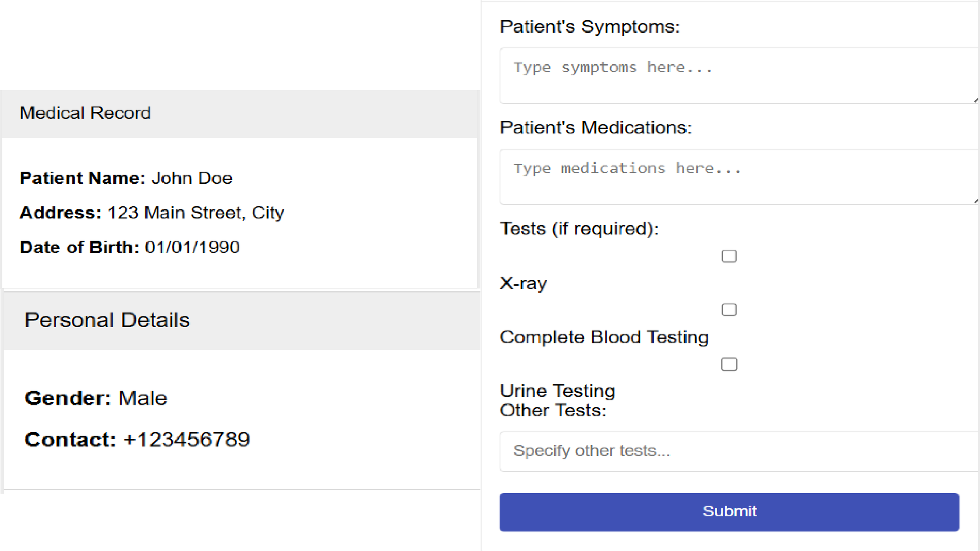This screenshot has height=551, width=980.
Task: Check the Urine Testing checkbox
Action: (x=729, y=364)
